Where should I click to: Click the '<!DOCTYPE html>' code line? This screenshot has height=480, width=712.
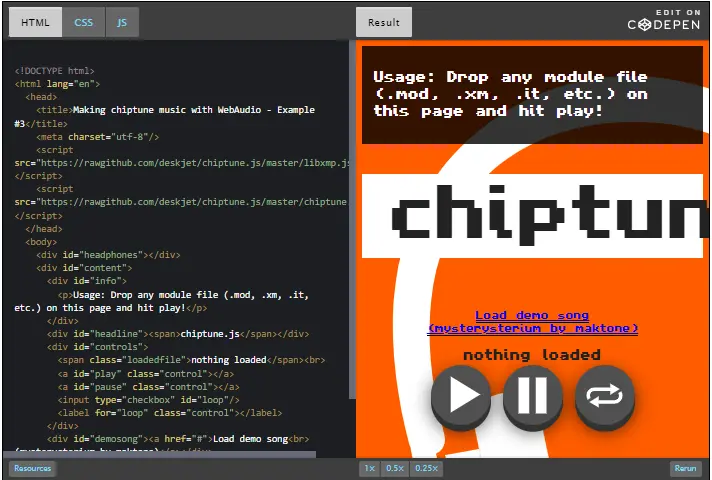pos(54,71)
